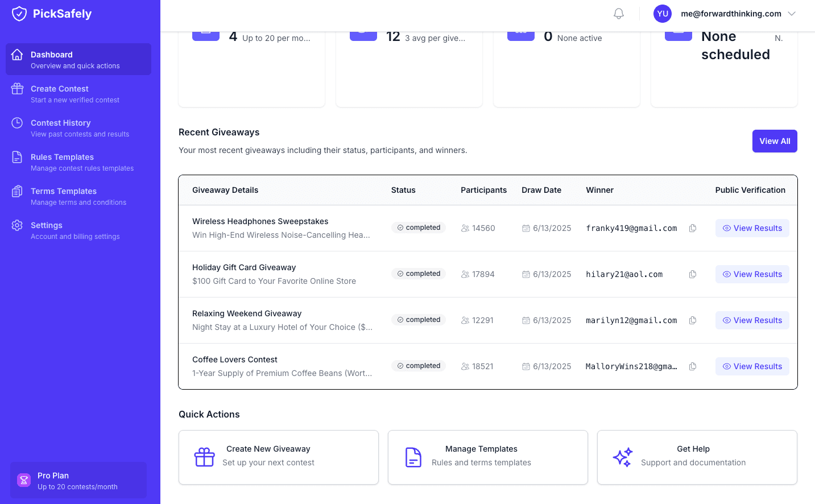Copy the MalloryWins218 winner email
Image resolution: width=815 pixels, height=504 pixels.
click(x=693, y=366)
